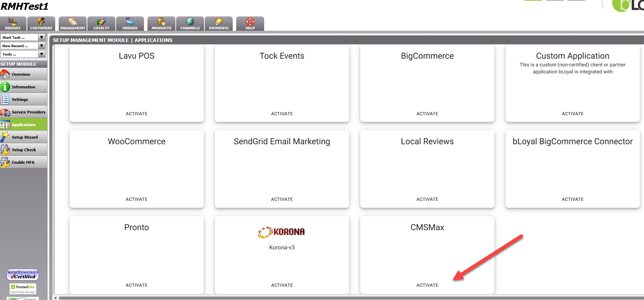
Task: Click the Korona logo on card
Action: (282, 232)
